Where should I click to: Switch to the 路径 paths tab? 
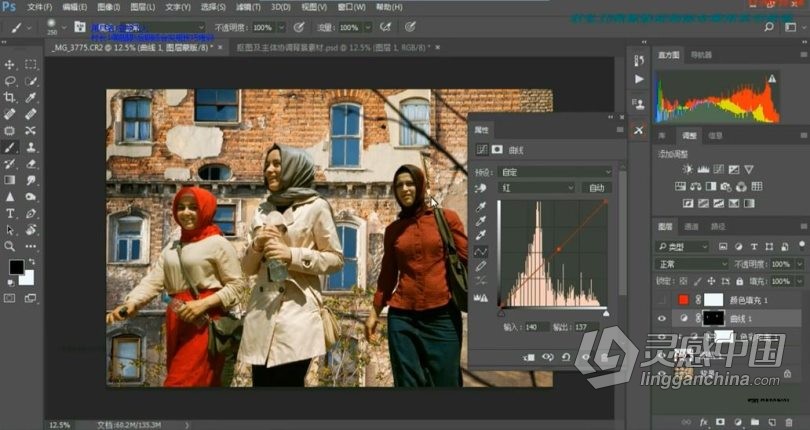tap(718, 226)
